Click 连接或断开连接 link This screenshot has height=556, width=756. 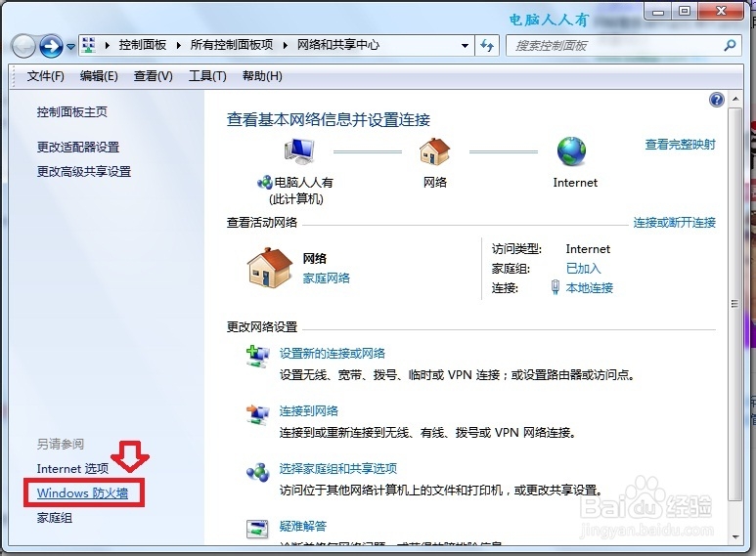[675, 223]
